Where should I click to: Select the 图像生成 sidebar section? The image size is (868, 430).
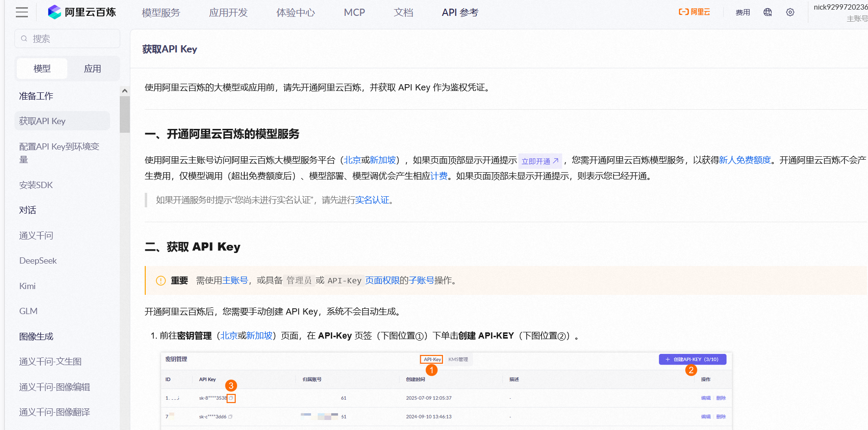pos(36,336)
